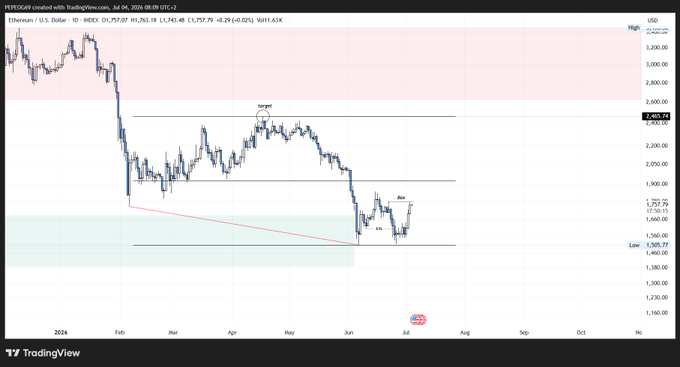The width and height of the screenshot is (680, 367).
Task: Click the 3,000.00 price axis value
Action: click(x=657, y=64)
